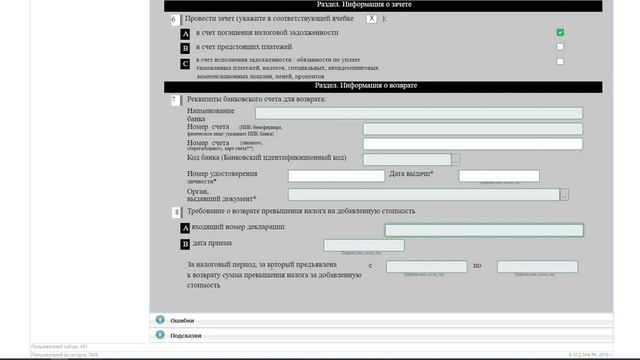The width and height of the screenshot is (640, 360).
Task: Click the дата приема date field
Action: pos(364,245)
